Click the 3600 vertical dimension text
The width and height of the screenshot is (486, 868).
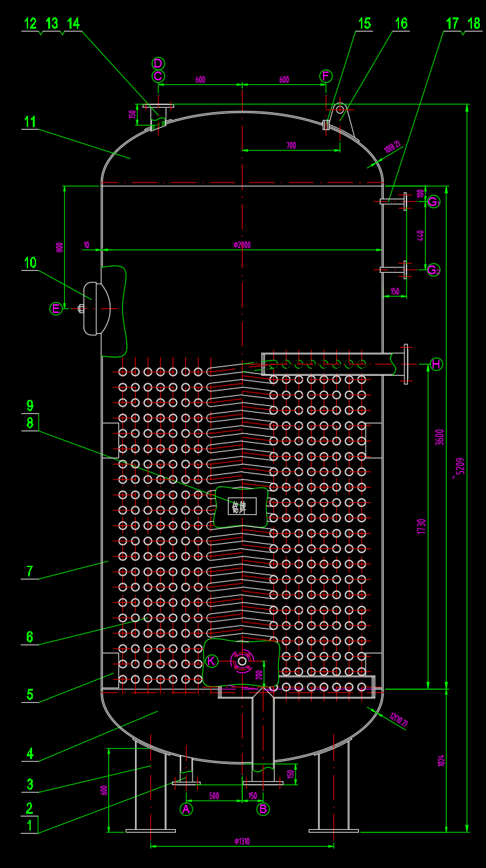coord(439,437)
